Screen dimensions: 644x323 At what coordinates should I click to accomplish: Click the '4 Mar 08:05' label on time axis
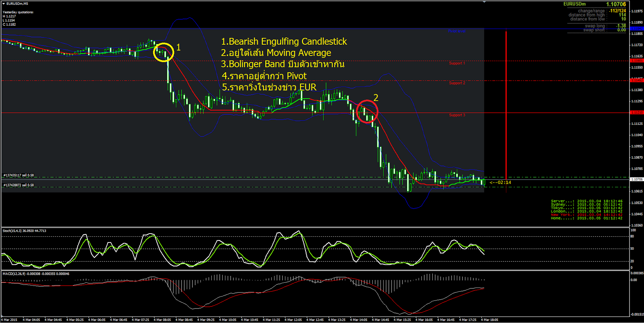click(162, 320)
